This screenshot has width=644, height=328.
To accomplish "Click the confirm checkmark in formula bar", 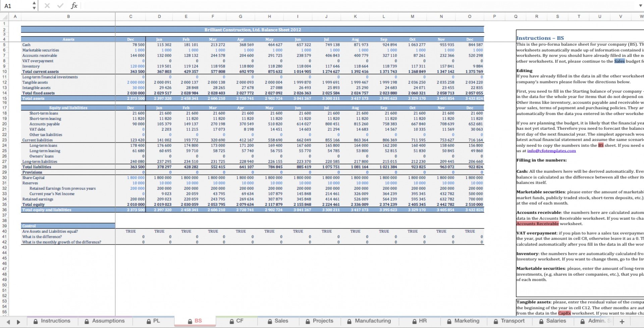I will pyautogui.click(x=60, y=6).
